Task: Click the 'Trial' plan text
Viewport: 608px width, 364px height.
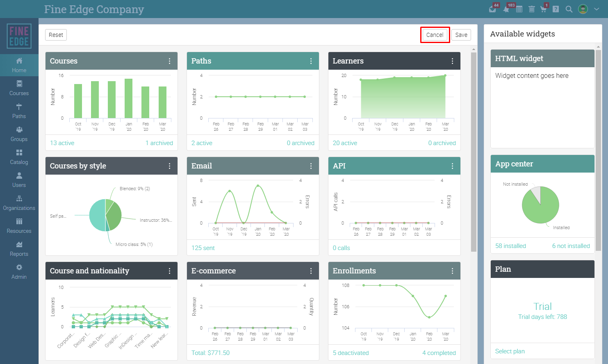Action: [x=542, y=306]
